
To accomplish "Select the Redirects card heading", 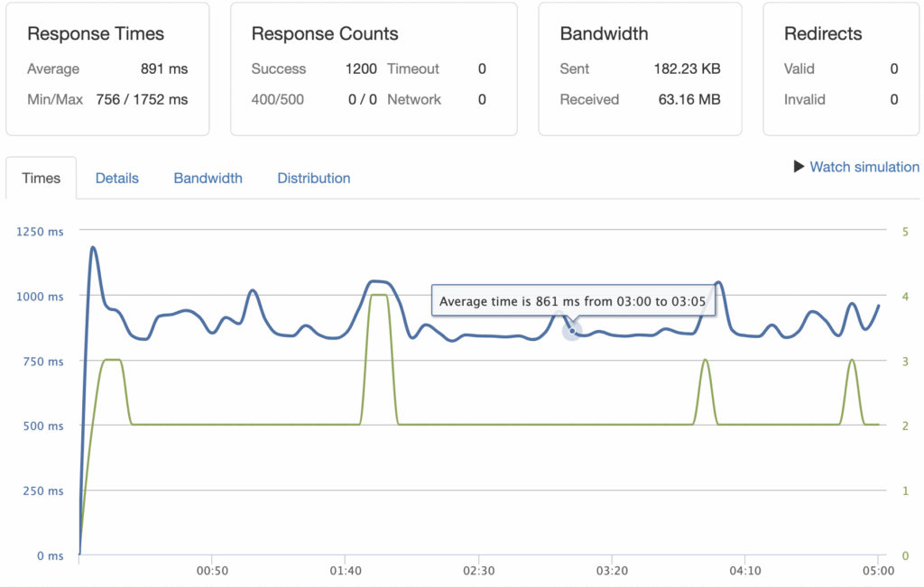I will pyautogui.click(x=823, y=34).
